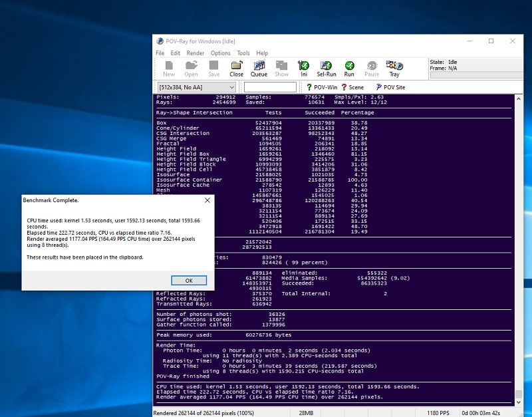Click the New file toolbar icon
The width and height of the screenshot is (532, 417).
point(169,69)
